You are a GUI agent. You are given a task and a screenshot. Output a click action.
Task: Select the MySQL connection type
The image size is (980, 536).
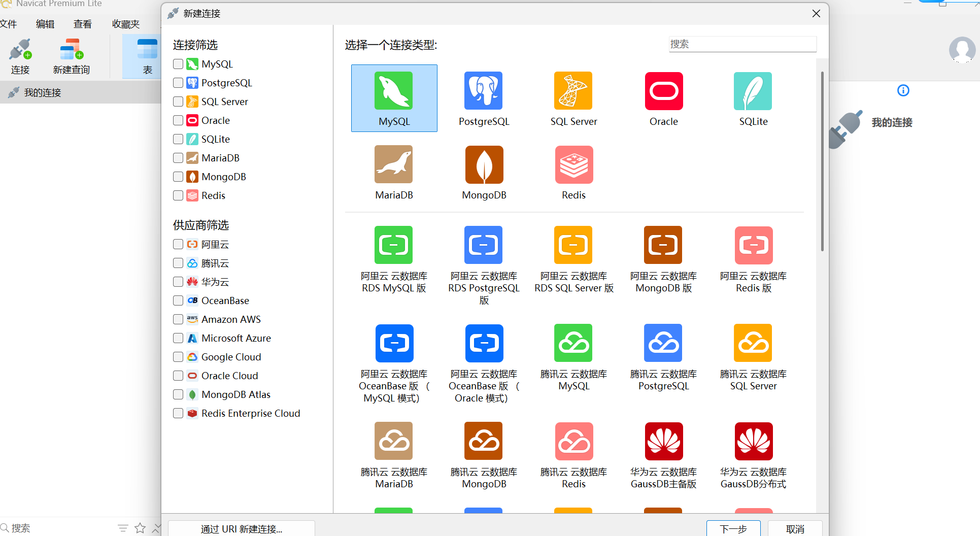coord(394,97)
